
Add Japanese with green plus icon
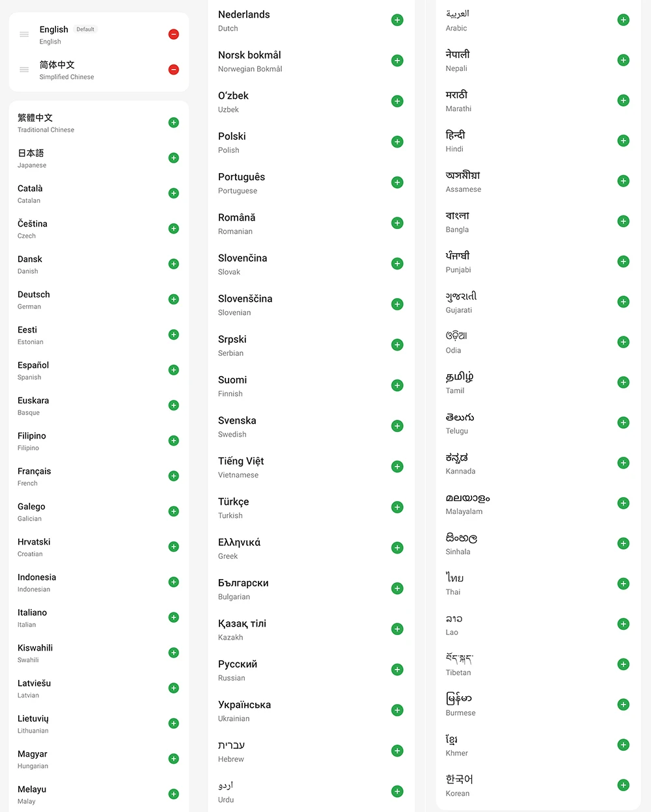click(x=174, y=158)
